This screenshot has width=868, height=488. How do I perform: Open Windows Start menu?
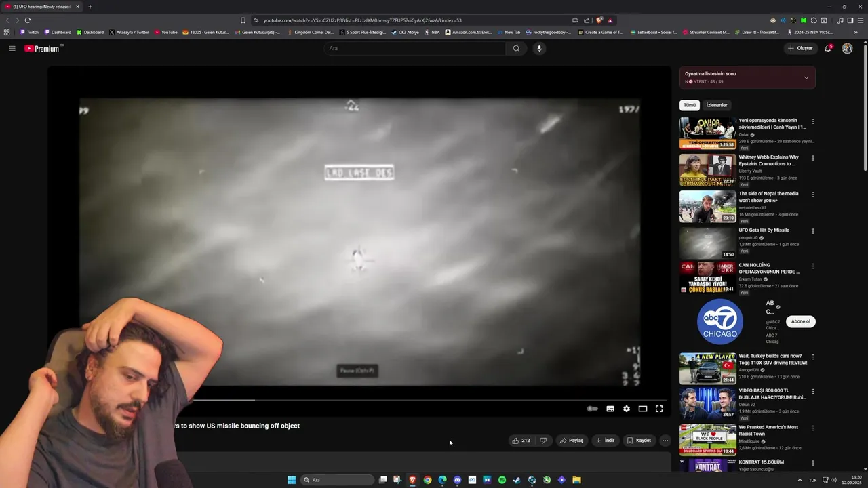pyautogui.click(x=292, y=480)
